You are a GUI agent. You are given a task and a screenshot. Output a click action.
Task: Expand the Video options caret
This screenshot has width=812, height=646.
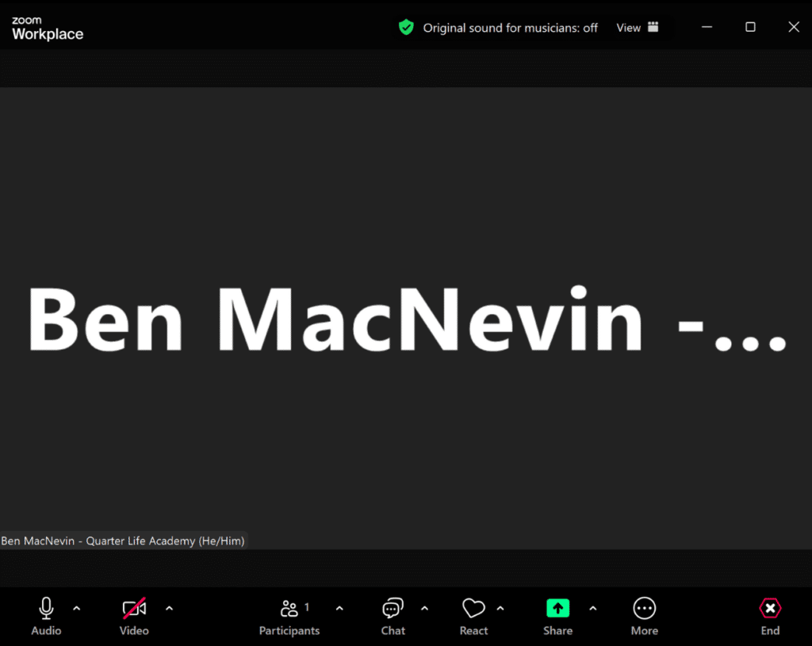tap(169, 609)
